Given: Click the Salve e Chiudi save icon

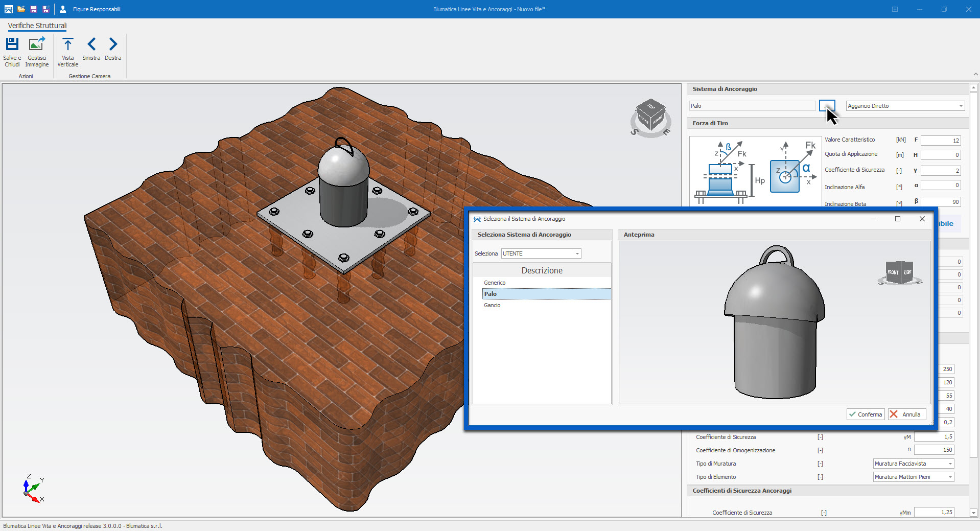Looking at the screenshot, I should (x=12, y=44).
